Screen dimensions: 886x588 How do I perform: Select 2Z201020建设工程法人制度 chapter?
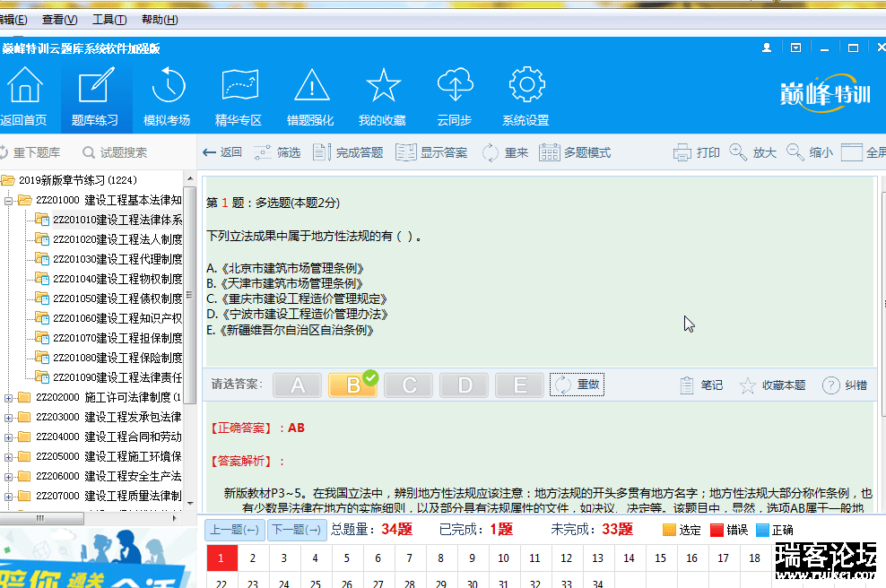pos(117,239)
